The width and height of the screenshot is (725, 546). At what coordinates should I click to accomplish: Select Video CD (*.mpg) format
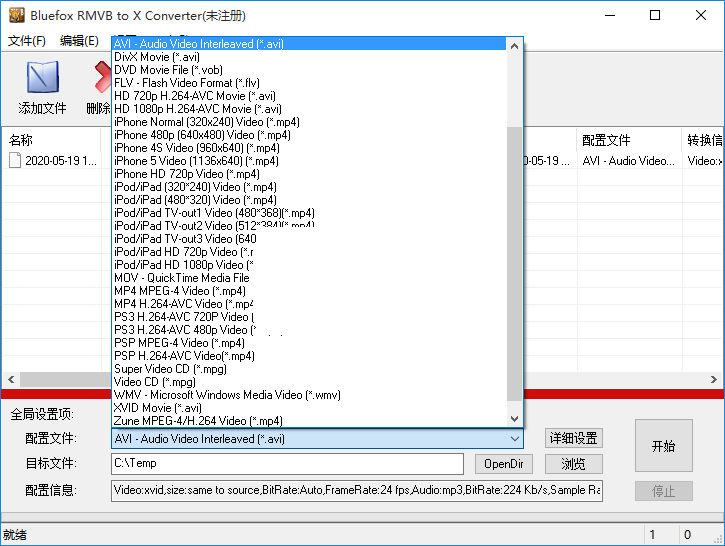coord(309,381)
